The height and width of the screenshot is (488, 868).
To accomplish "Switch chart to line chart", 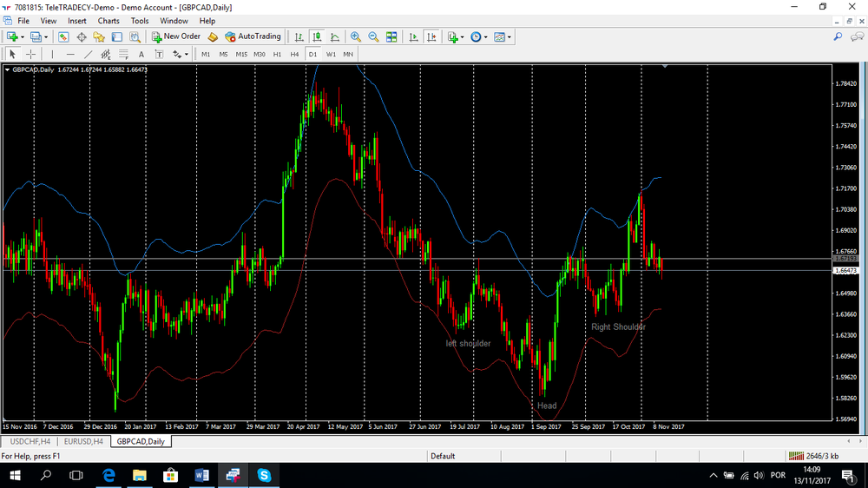I will (335, 36).
